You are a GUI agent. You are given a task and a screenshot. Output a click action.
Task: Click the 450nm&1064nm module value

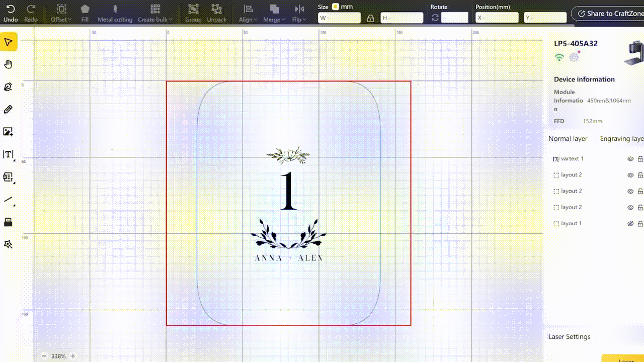click(x=609, y=101)
